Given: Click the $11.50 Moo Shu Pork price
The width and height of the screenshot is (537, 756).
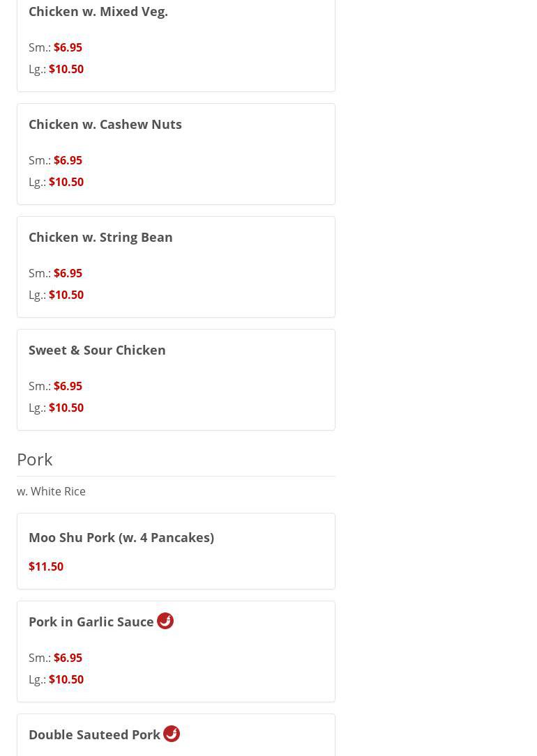Looking at the screenshot, I should [46, 566].
